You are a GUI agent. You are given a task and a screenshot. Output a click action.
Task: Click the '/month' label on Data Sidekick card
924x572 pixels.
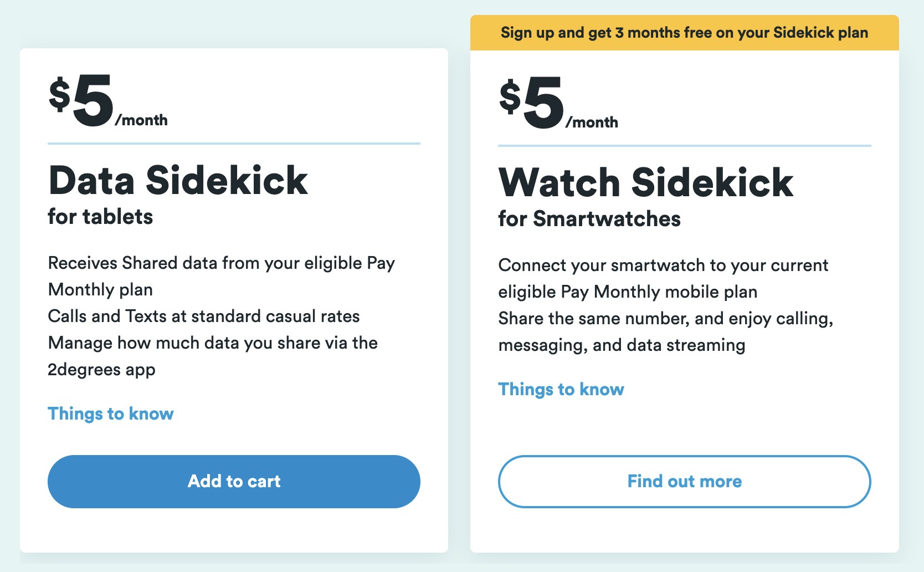coord(141,120)
